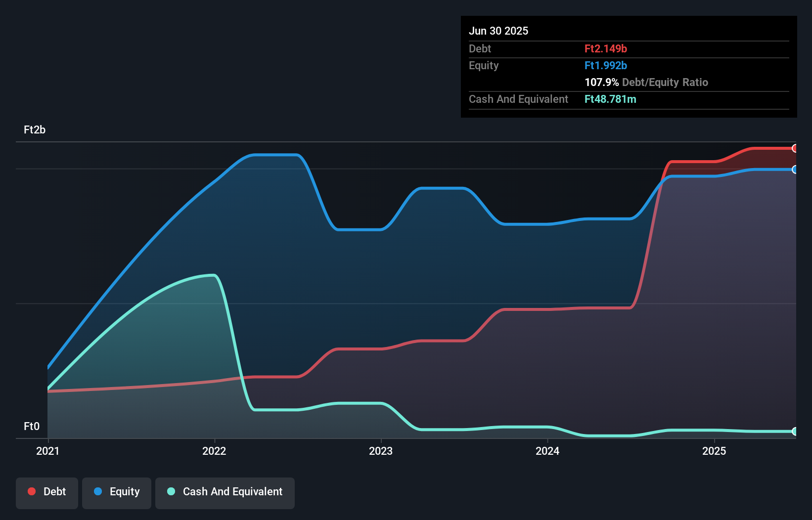Click the blue endpoint marker on Equity line
This screenshot has height=520, width=812.
pos(795,170)
